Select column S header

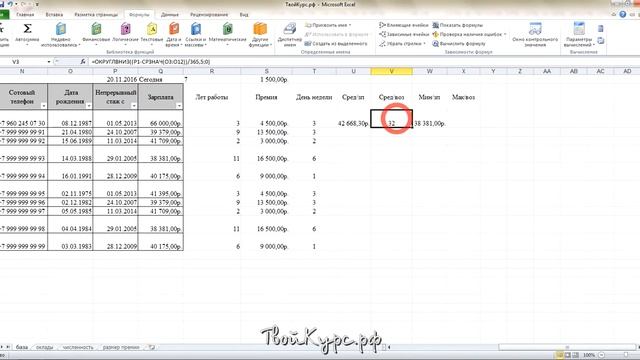[x=267, y=71]
